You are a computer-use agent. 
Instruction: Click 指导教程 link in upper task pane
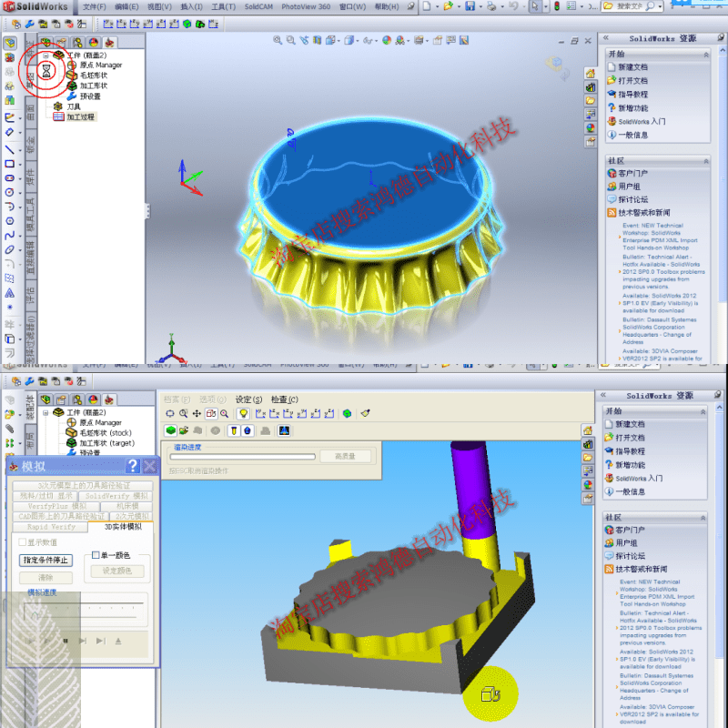(x=632, y=95)
